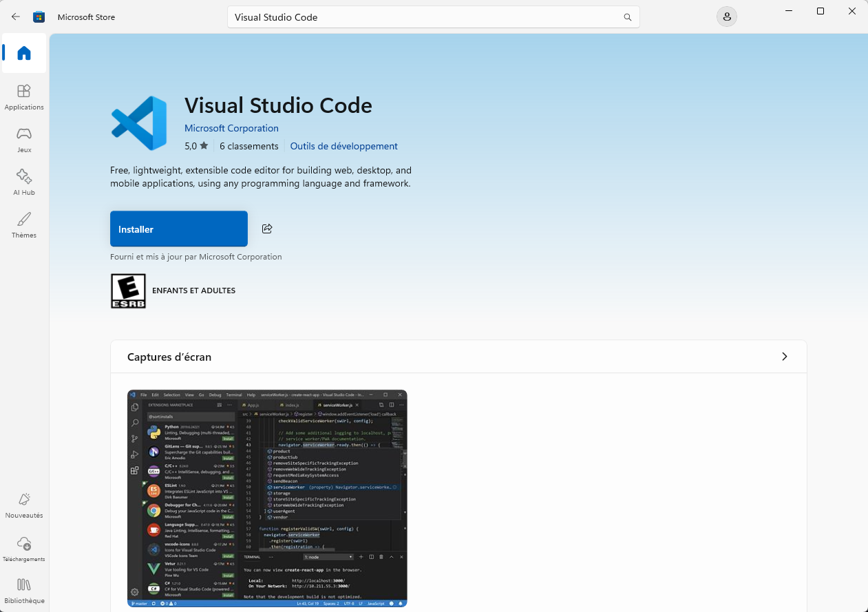The width and height of the screenshot is (868, 612).
Task: Click the Visual Studio Code title
Action: 278,105
